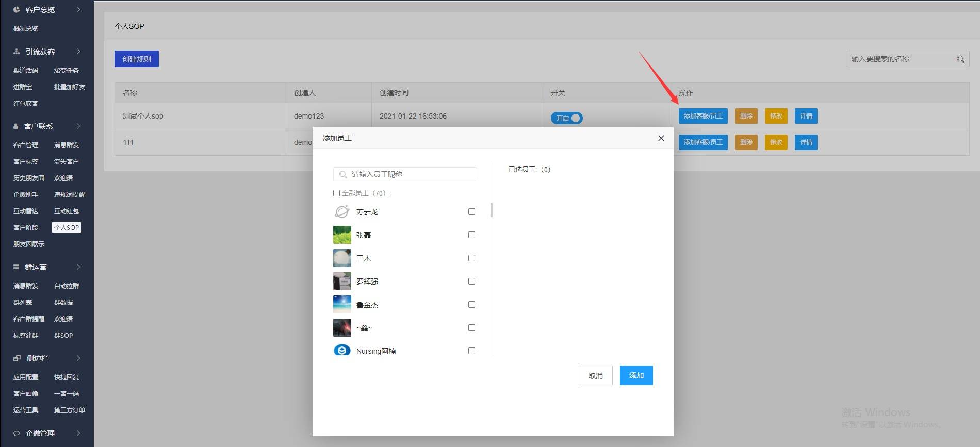Click 侧边栏 section icon in sidebar
980x447 pixels.
coord(17,358)
